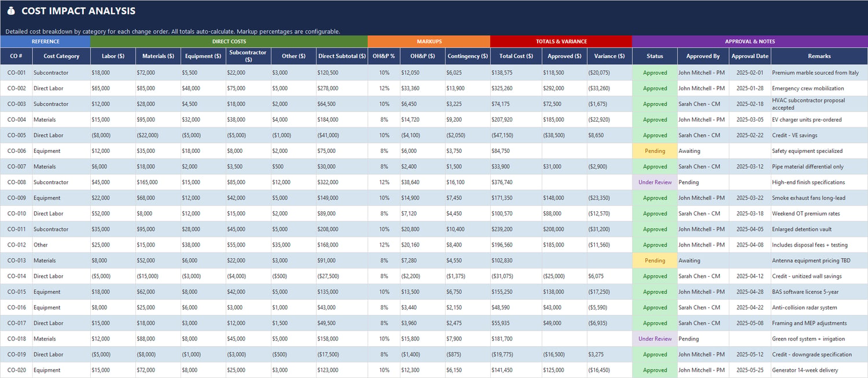Click 'High-end finish specifications' remark

click(819, 182)
